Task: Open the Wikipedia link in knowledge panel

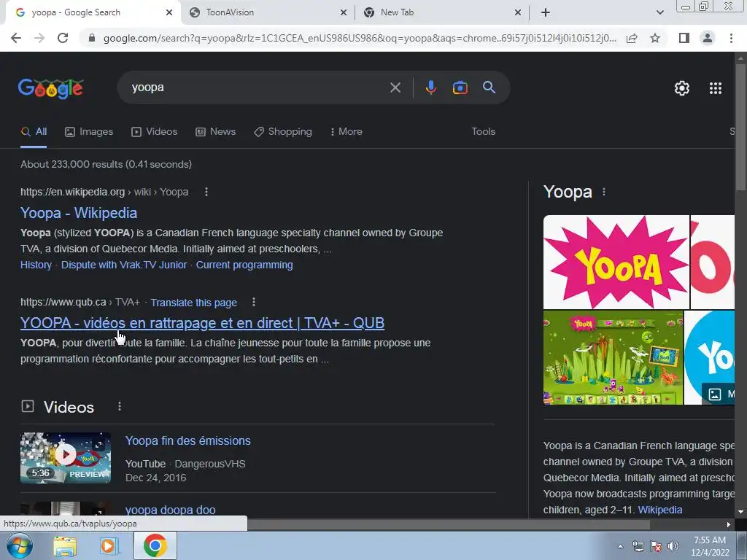Action: pyautogui.click(x=659, y=510)
